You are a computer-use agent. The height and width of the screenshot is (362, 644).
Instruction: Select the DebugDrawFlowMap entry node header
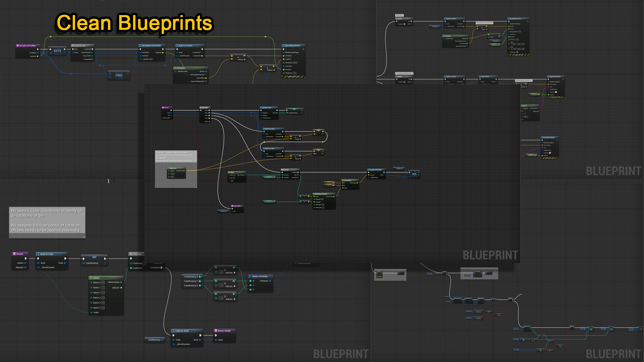tap(28, 46)
